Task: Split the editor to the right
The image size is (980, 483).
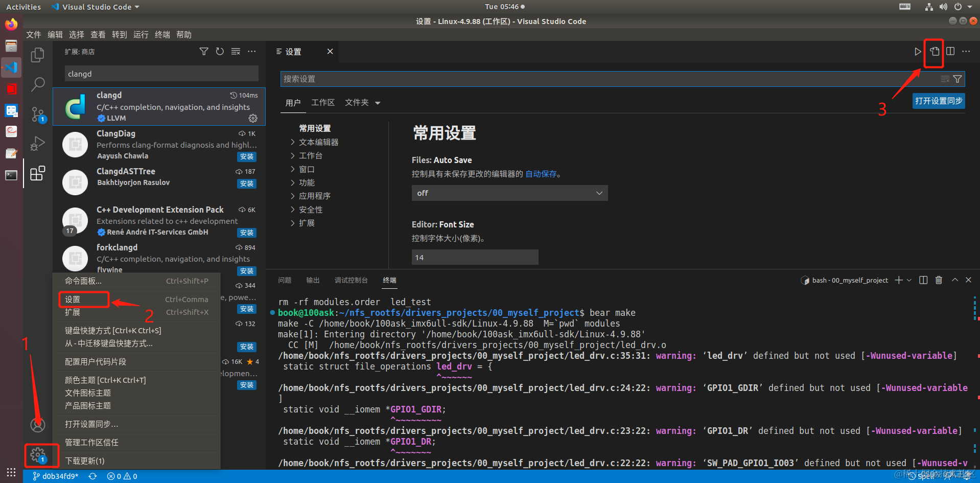Action: pyautogui.click(x=950, y=52)
